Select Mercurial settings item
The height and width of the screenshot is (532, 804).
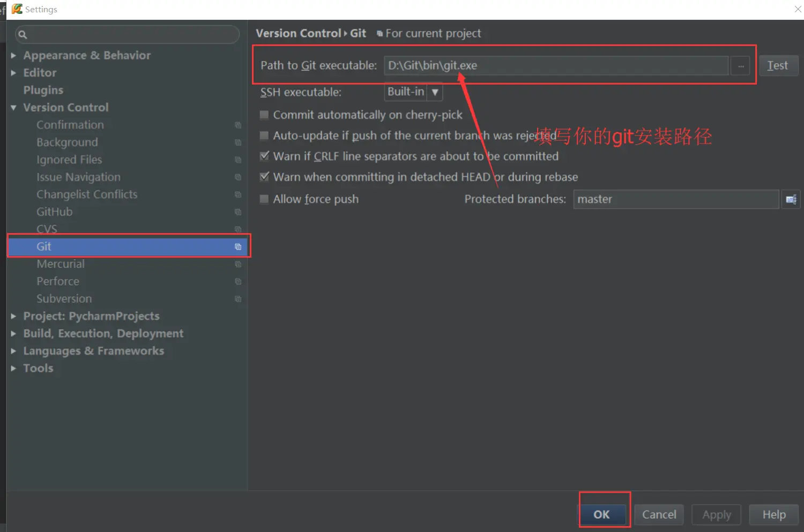tap(61, 264)
